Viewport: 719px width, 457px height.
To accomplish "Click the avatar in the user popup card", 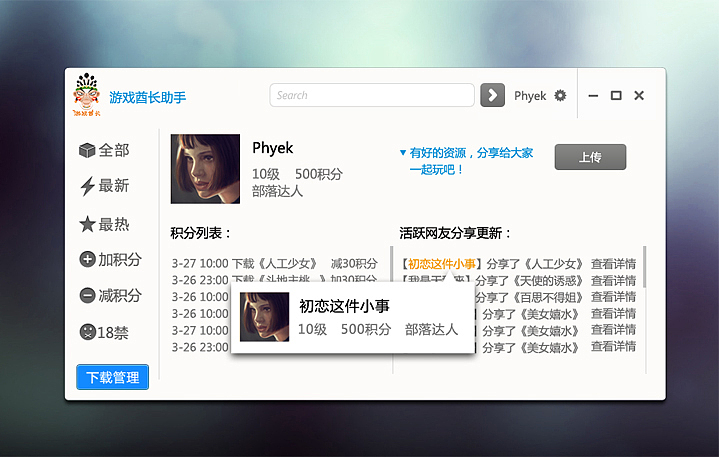I will click(x=265, y=317).
